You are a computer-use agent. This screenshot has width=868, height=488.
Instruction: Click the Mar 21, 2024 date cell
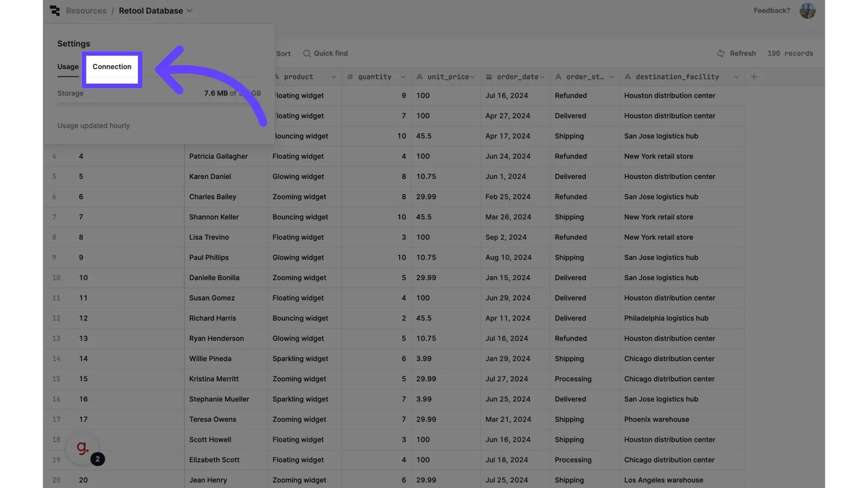click(x=515, y=420)
